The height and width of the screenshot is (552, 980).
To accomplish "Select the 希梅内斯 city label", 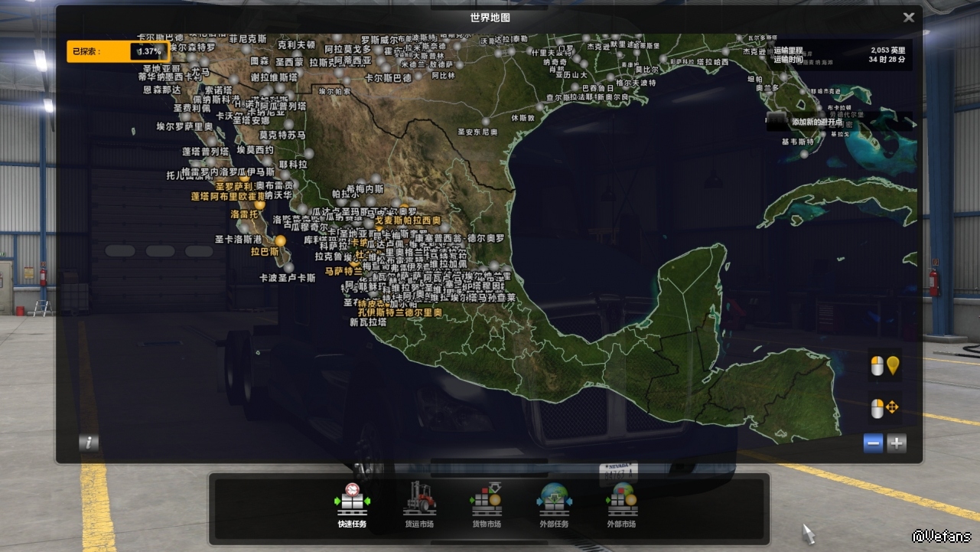I will 364,189.
